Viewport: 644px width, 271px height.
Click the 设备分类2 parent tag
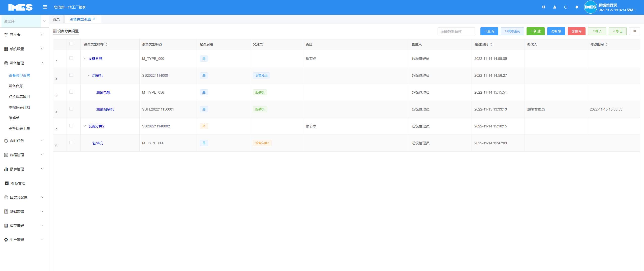point(262,143)
